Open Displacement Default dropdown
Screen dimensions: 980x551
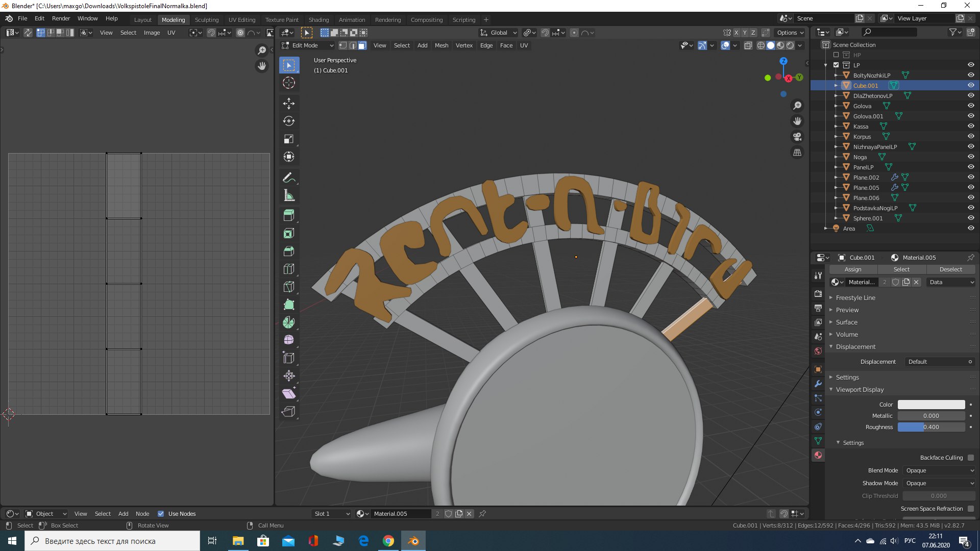(x=939, y=362)
